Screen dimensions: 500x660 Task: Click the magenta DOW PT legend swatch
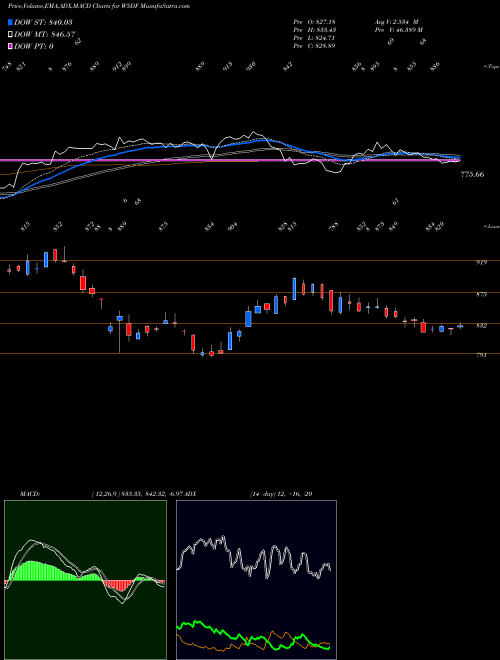[x=11, y=46]
